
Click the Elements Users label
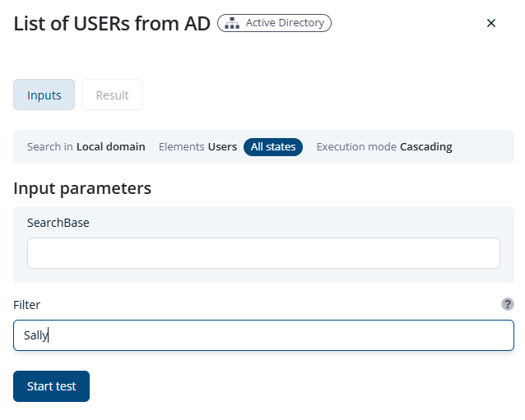coord(197,147)
